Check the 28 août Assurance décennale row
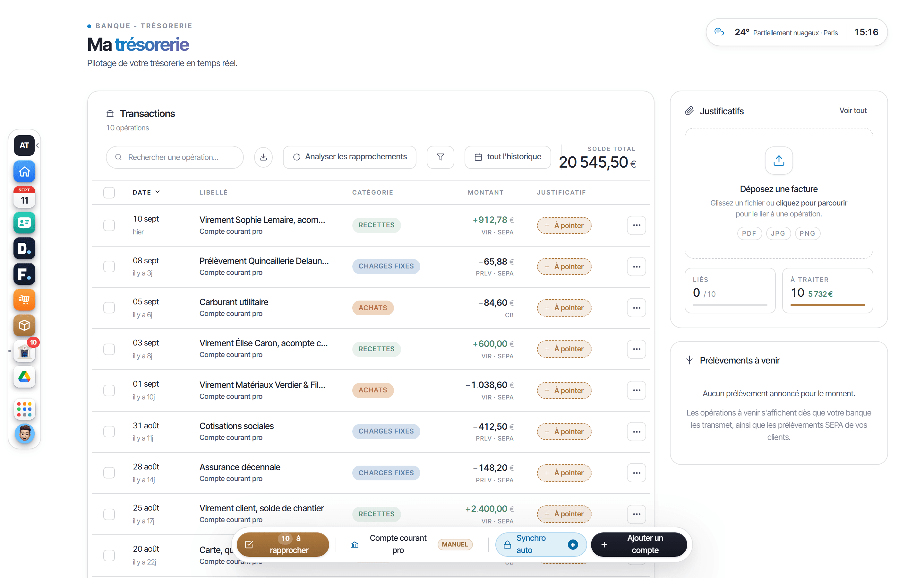The width and height of the screenshot is (924, 578). (109, 473)
